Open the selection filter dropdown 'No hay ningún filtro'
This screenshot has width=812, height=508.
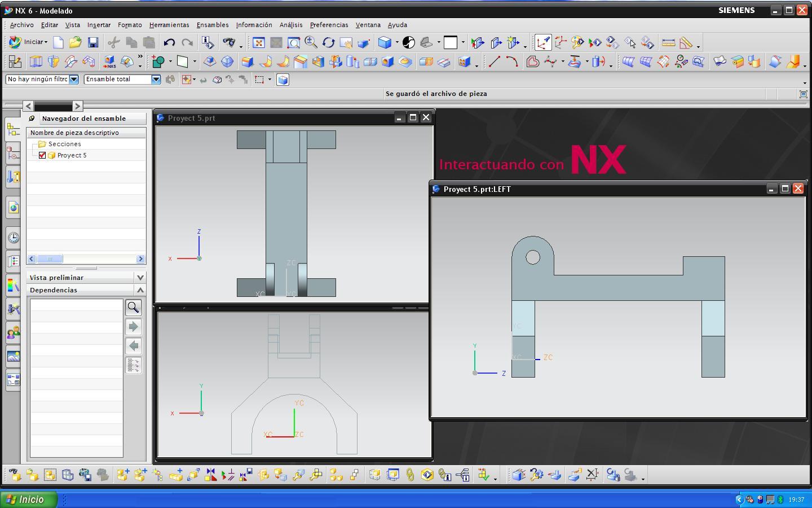click(x=74, y=80)
